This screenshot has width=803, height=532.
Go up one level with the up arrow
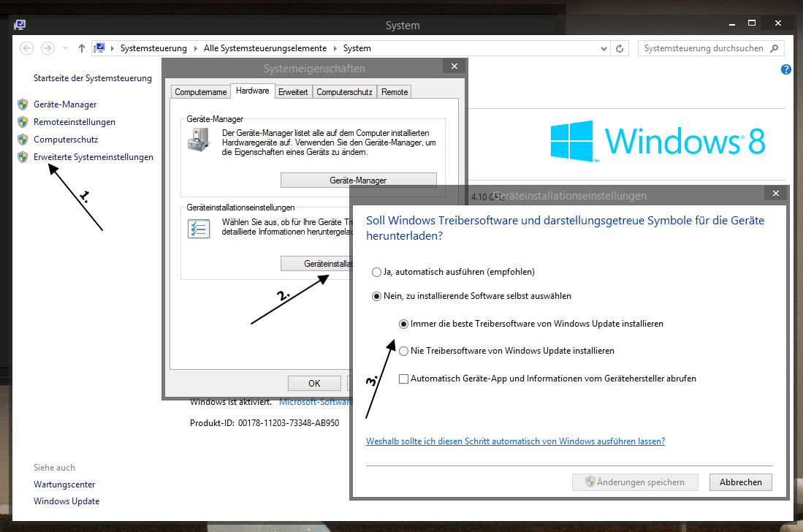pos(81,48)
